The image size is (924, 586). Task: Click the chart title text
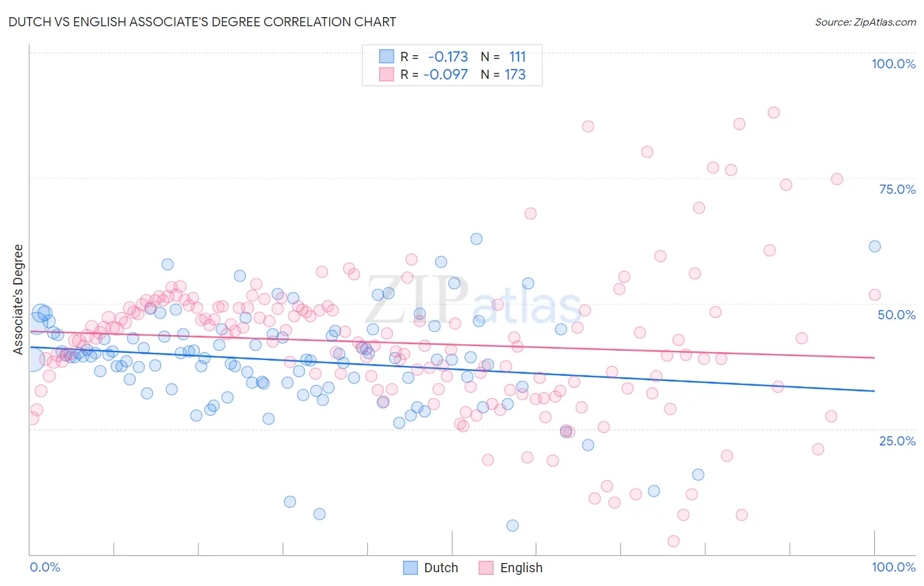point(202,22)
